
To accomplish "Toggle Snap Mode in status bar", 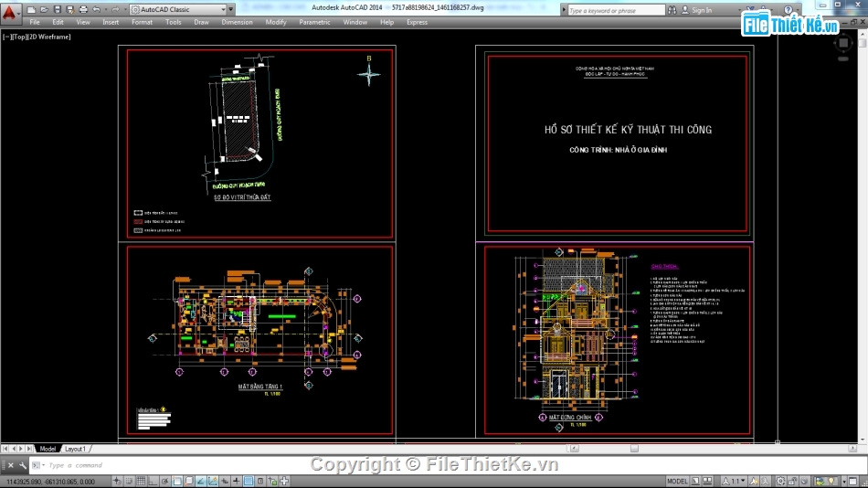I will point(130,482).
